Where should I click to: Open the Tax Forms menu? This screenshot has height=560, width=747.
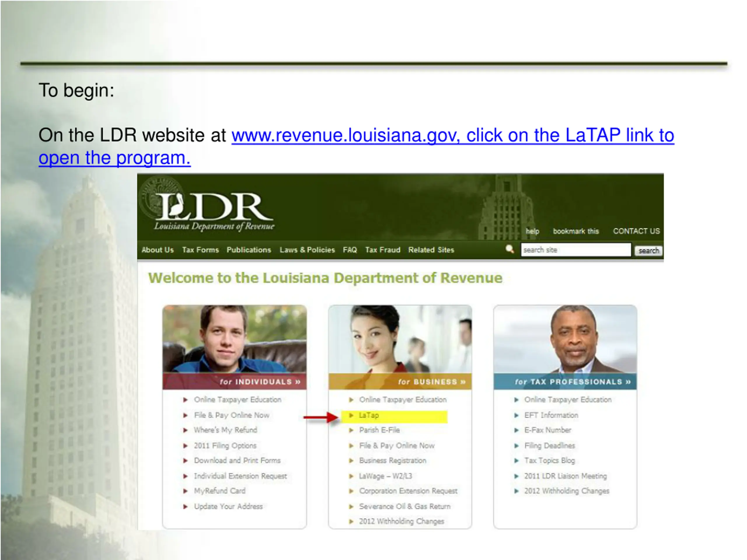(x=200, y=250)
